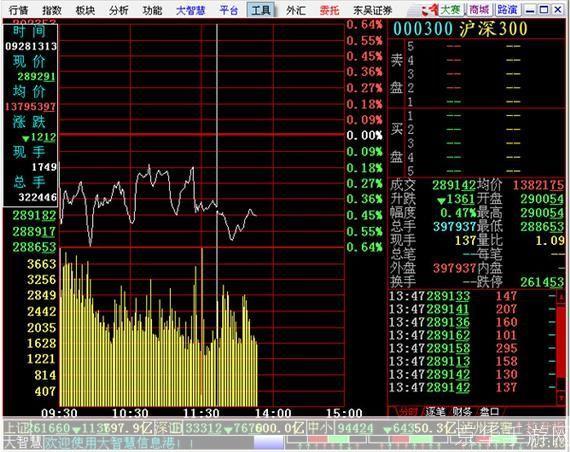Click the red logo icon beside 大赛

[x=429, y=10]
